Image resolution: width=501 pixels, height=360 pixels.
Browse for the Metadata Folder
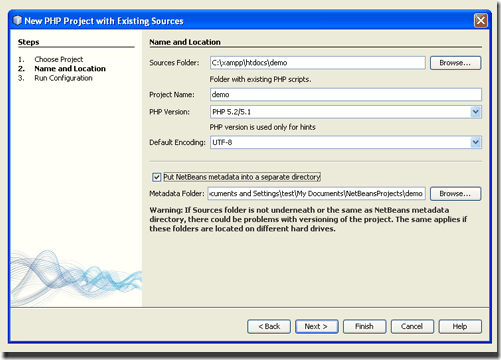pos(455,194)
